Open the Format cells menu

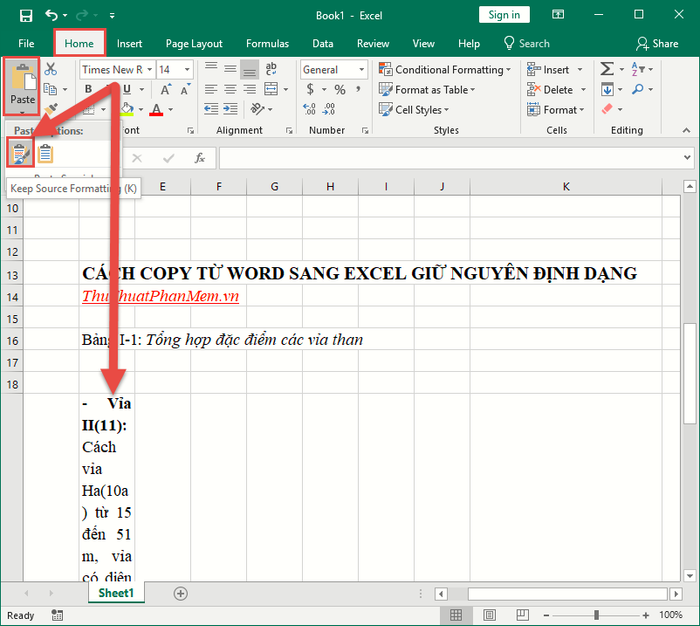click(556, 109)
